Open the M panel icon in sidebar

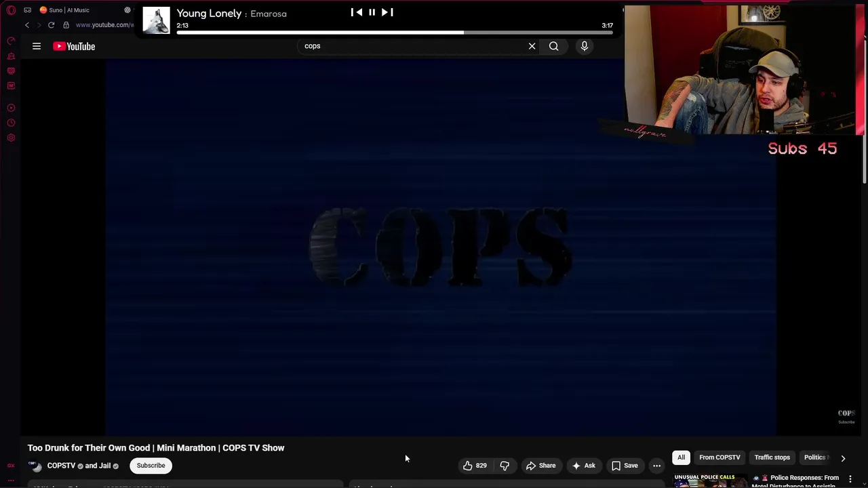11,86
